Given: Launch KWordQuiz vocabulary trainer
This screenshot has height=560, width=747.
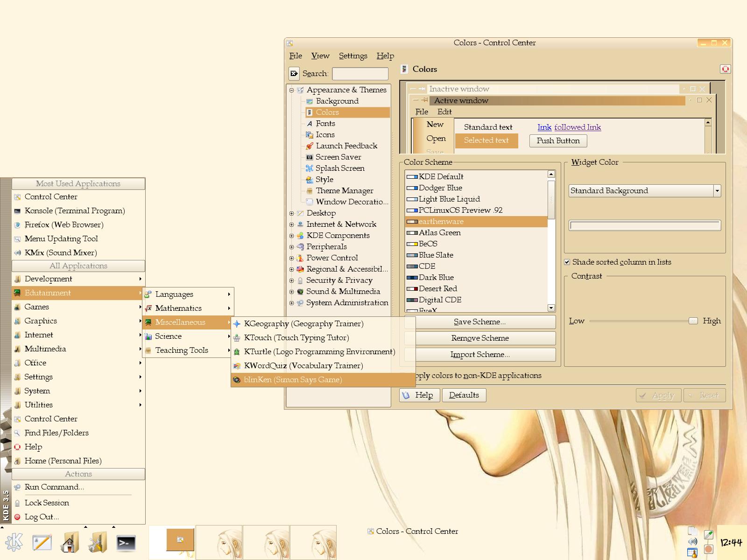Looking at the screenshot, I should coord(323,365).
